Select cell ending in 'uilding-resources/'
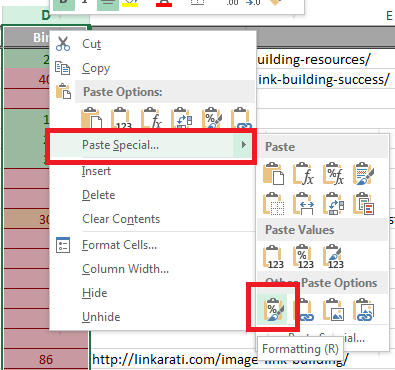The width and height of the screenshot is (395, 370). tap(313, 60)
